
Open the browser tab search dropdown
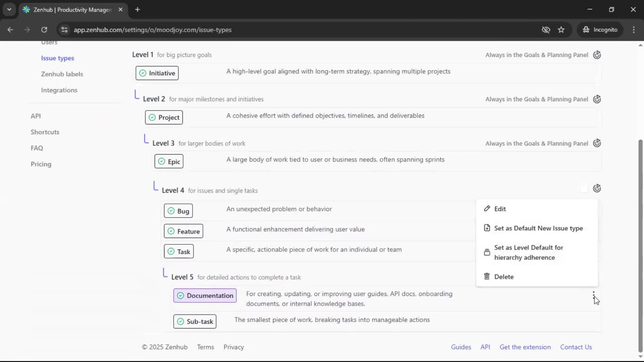tap(9, 9)
